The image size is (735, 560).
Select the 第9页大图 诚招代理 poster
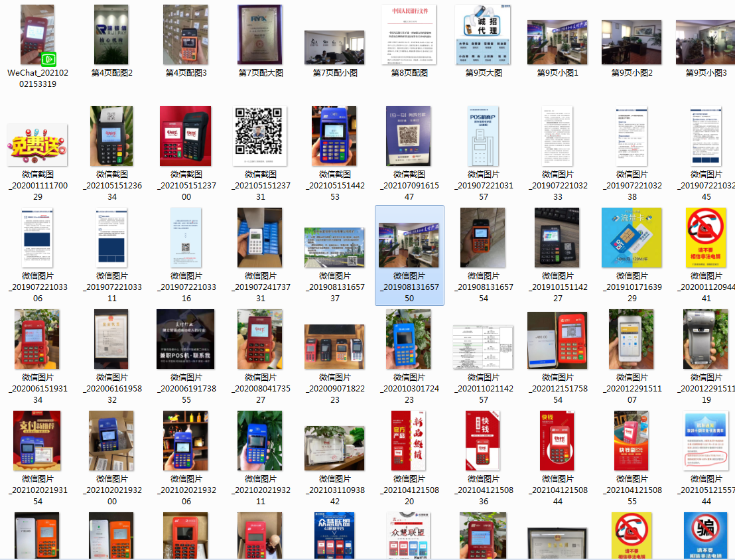pyautogui.click(x=483, y=35)
